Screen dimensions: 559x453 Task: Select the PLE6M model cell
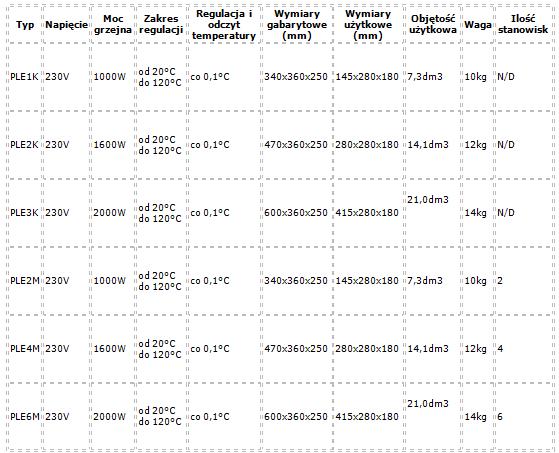[25, 417]
